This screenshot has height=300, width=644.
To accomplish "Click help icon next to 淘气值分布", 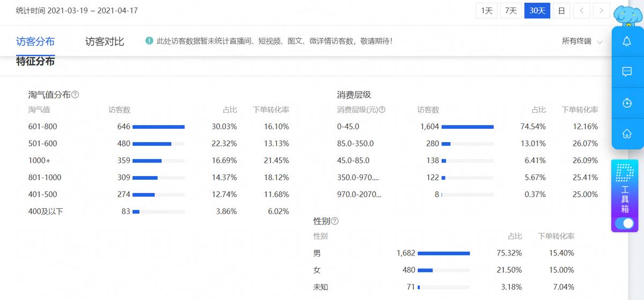I will 75,94.
